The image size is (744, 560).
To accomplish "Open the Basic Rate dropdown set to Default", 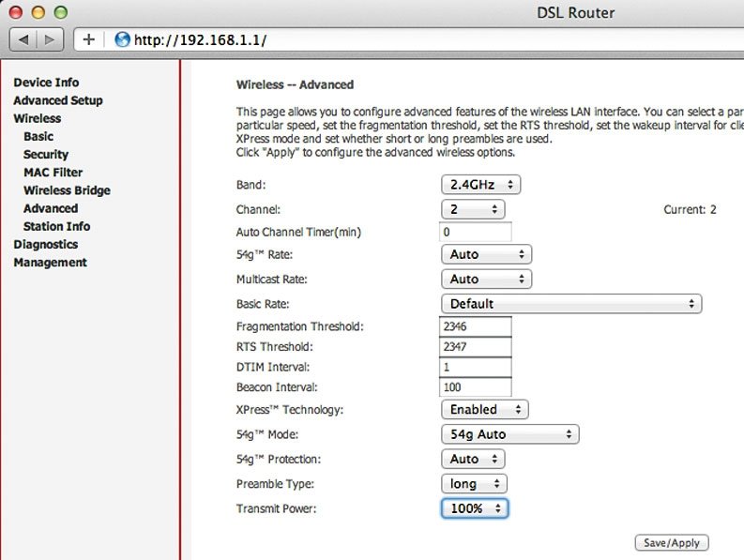I will pyautogui.click(x=571, y=304).
